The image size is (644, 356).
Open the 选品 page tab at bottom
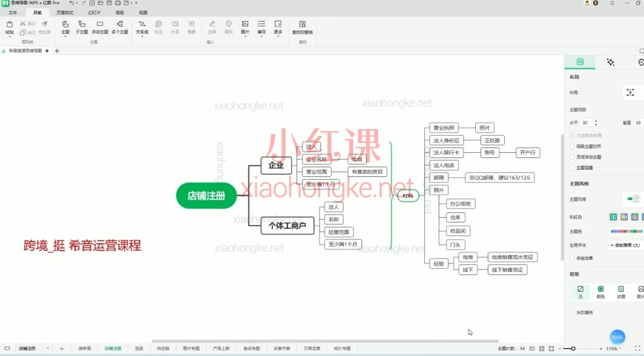tap(139, 348)
